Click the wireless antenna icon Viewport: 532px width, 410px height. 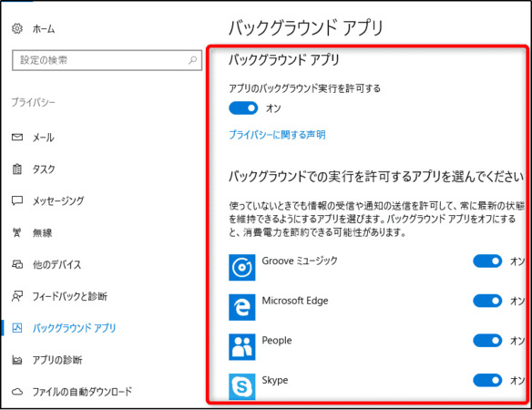click(x=17, y=232)
